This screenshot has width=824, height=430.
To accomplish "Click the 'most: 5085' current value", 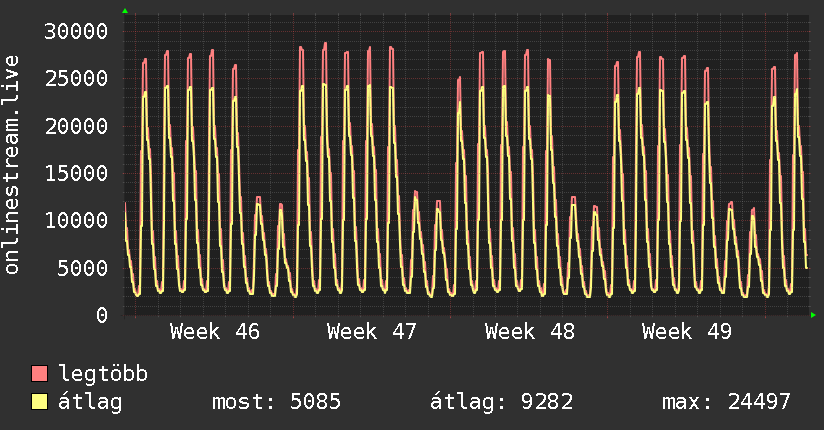I will click(x=276, y=402).
